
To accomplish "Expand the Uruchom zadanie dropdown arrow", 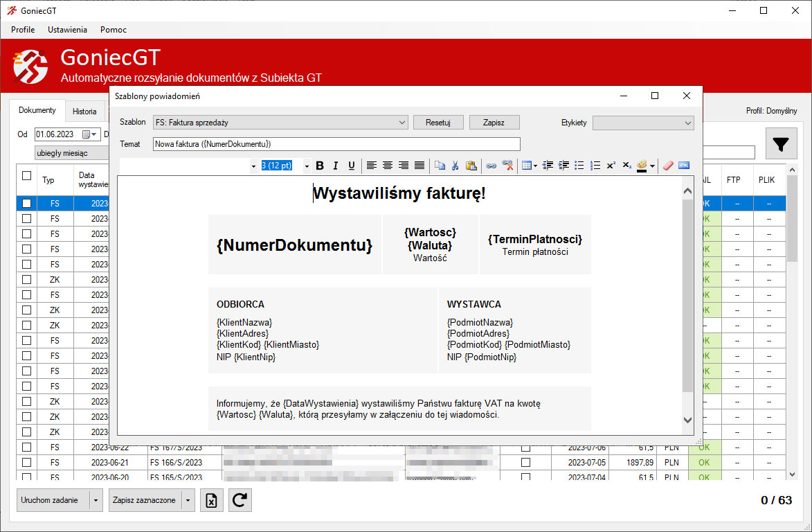I will 96,500.
